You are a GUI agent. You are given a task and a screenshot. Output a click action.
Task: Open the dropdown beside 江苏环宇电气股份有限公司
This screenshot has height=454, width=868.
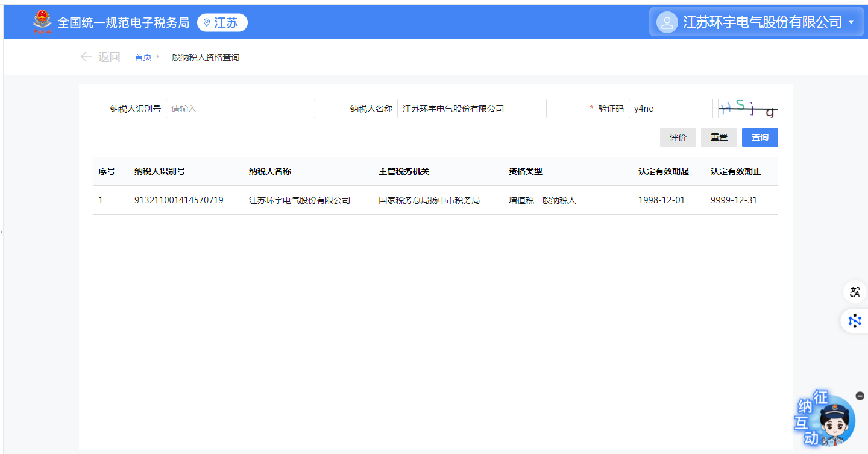coord(852,22)
